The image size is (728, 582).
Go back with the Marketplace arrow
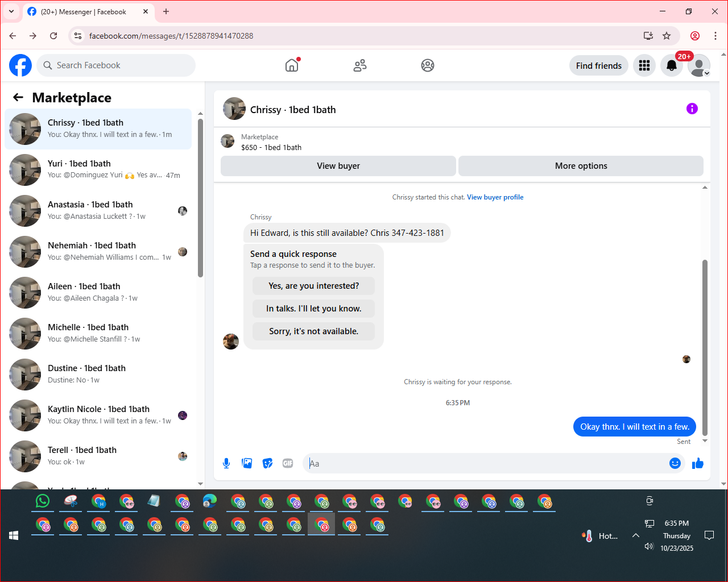[18, 97]
